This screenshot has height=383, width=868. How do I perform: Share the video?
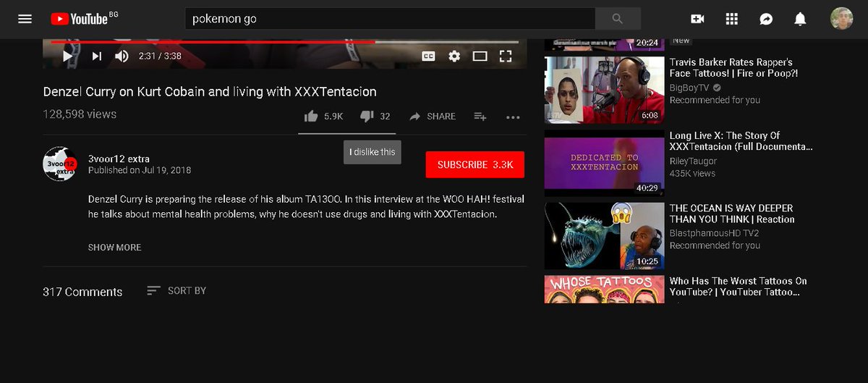[x=433, y=116]
